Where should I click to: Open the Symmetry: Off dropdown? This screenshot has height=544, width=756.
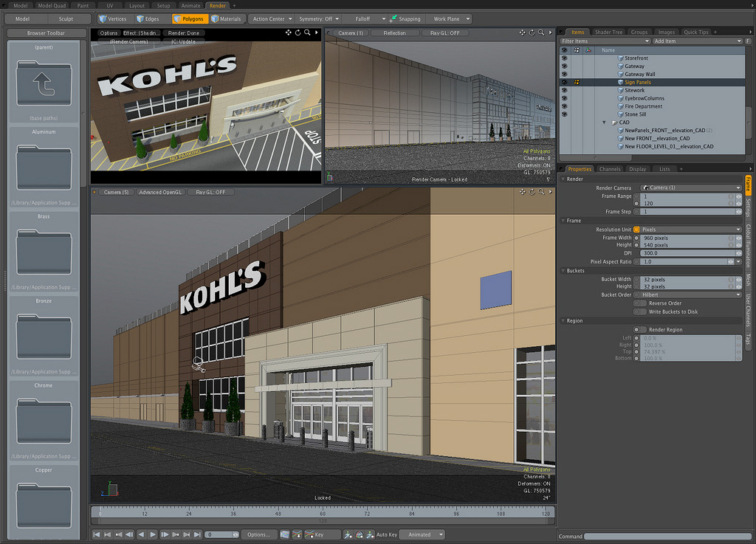coord(319,18)
